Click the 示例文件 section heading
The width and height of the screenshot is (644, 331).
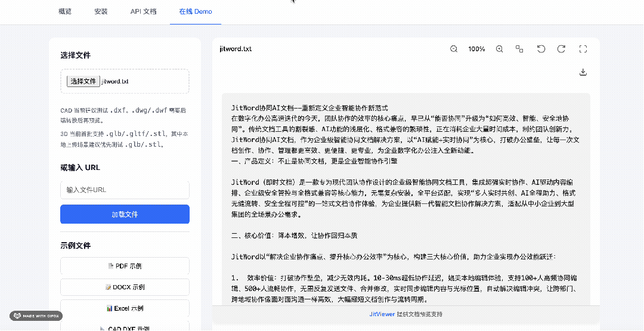(x=76, y=246)
